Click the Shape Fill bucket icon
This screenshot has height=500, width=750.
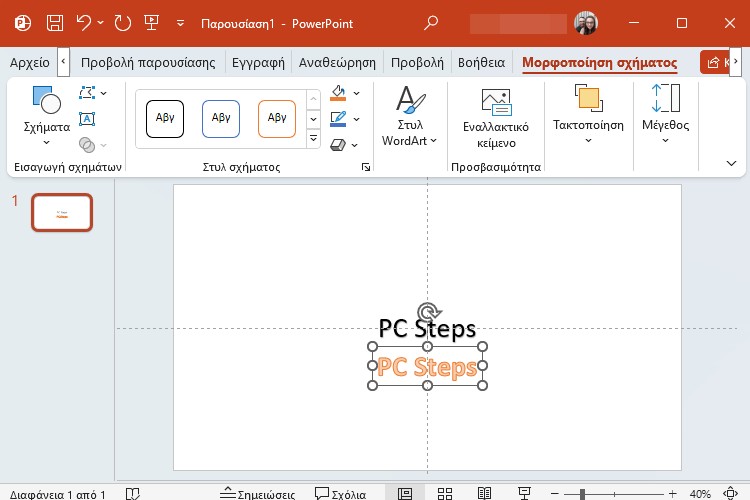click(x=338, y=93)
